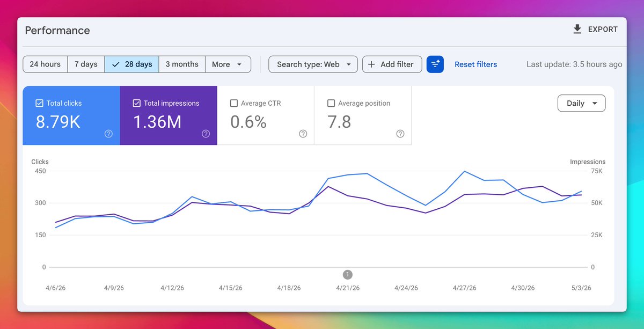Click the Performance heading
644x329 pixels.
pyautogui.click(x=57, y=31)
